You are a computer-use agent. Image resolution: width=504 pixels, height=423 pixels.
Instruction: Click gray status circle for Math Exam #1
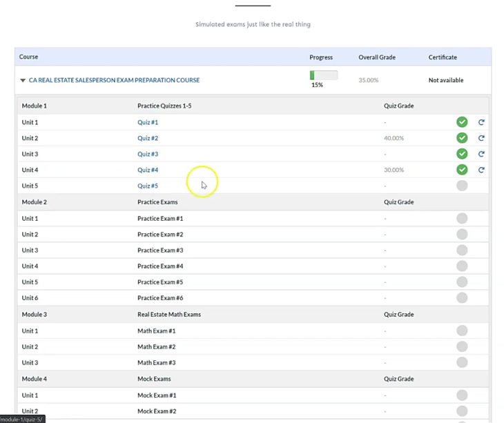(x=462, y=331)
